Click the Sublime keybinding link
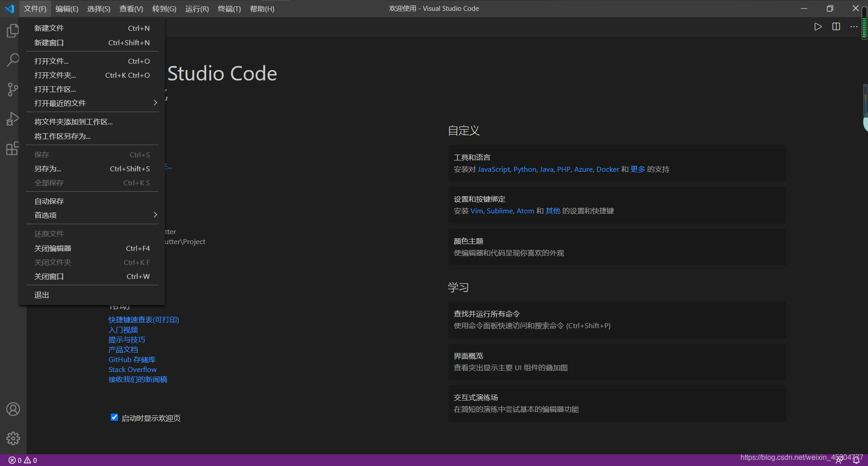The width and height of the screenshot is (868, 466). [500, 211]
